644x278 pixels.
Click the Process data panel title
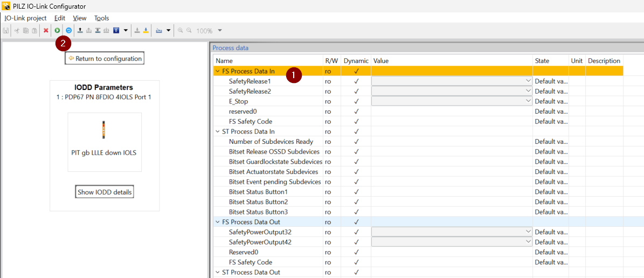coord(231,47)
